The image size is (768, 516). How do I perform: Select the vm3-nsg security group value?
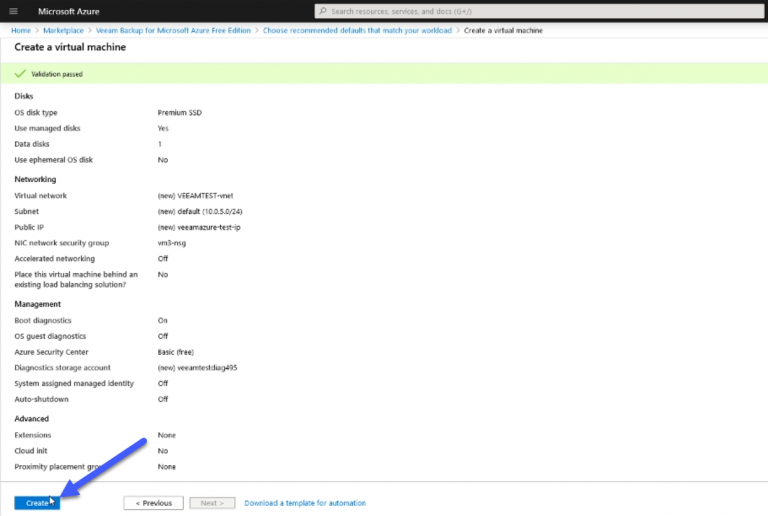pyautogui.click(x=172, y=243)
